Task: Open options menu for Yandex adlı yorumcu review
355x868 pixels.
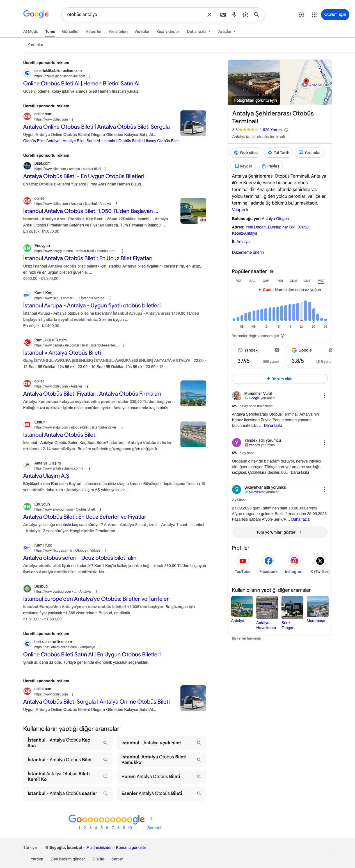Action: coord(324,442)
